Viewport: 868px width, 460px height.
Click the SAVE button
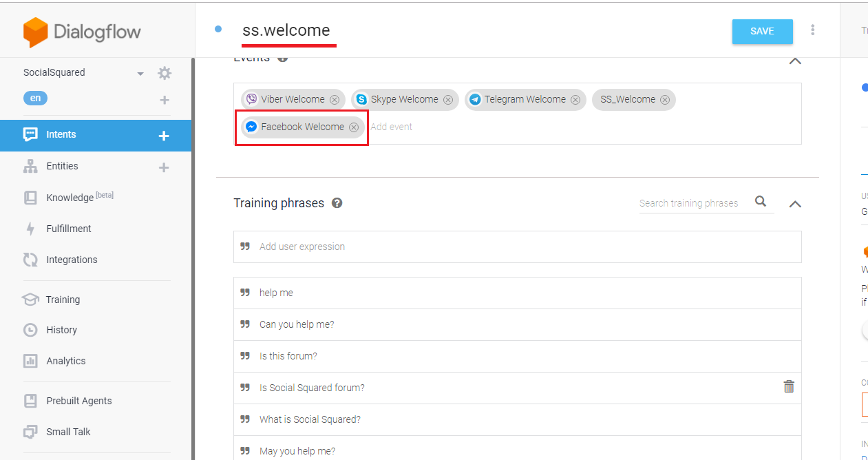[x=762, y=31]
